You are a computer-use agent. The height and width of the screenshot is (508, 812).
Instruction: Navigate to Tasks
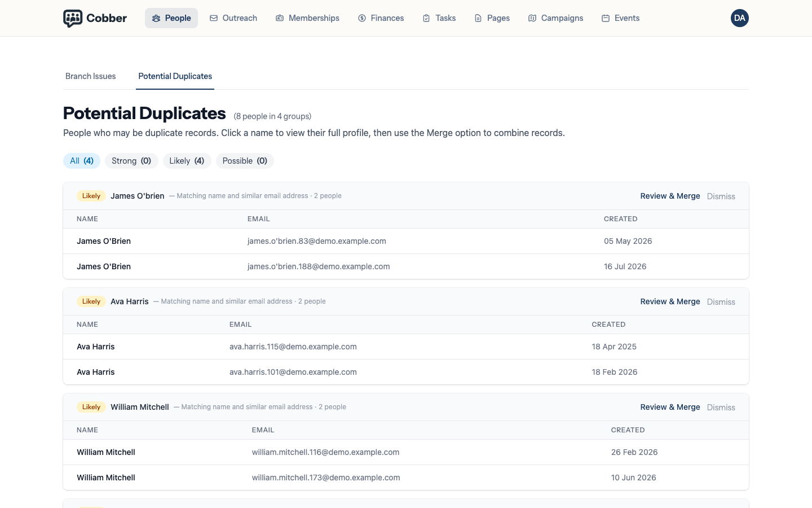(439, 18)
